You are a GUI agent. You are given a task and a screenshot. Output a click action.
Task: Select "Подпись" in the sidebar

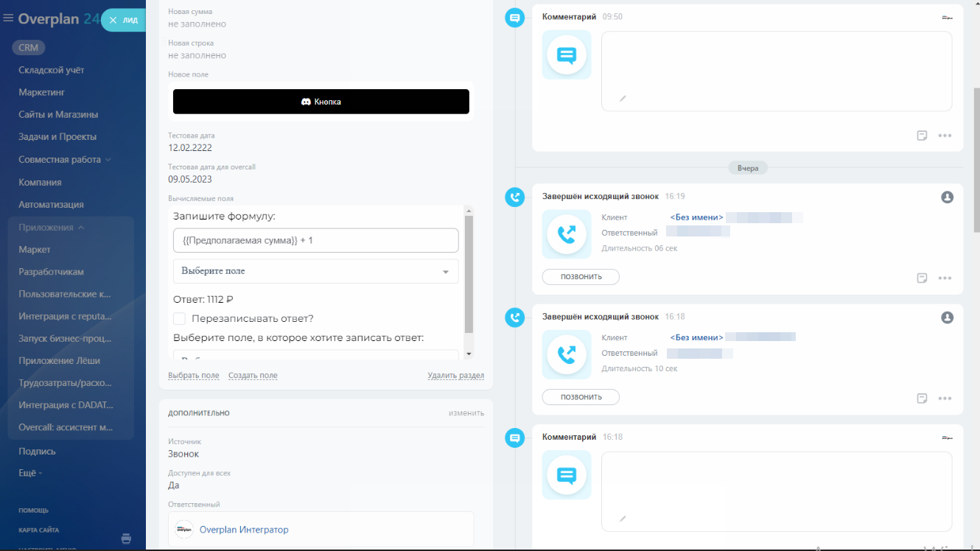37,451
